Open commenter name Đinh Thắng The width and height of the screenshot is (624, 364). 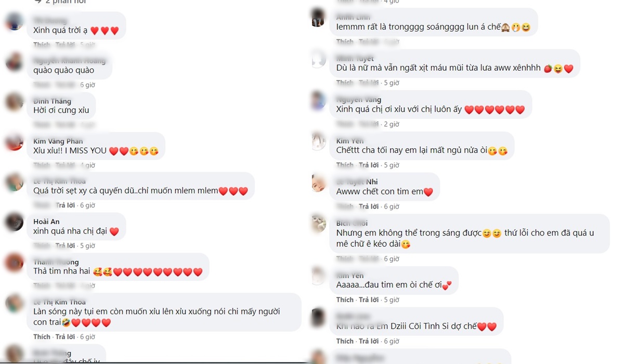click(x=52, y=101)
